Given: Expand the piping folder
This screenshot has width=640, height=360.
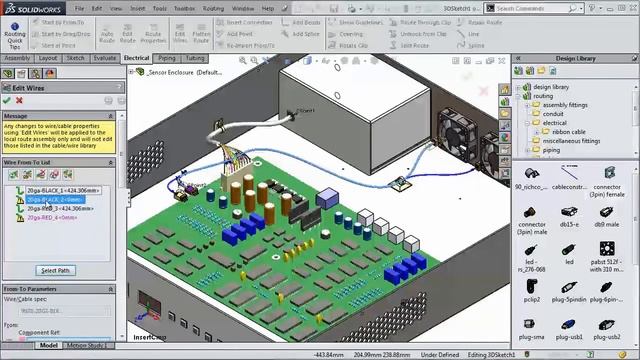Looking at the screenshot, I should 527,150.
